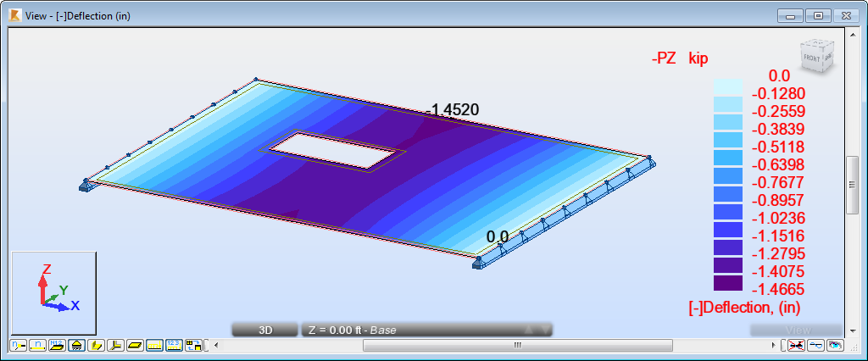Toggle load values 123 icon

[x=174, y=346]
